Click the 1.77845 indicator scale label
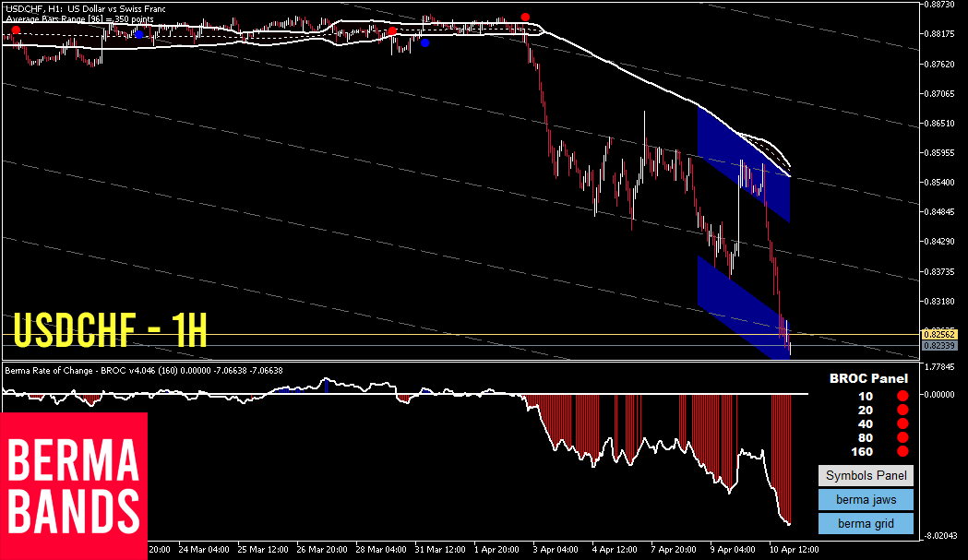 point(939,367)
